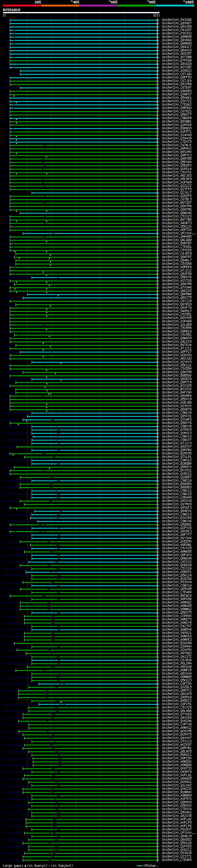Select label UniRef100_Q08733
The width and height of the screenshot is (197, 868).
pos(177,768)
